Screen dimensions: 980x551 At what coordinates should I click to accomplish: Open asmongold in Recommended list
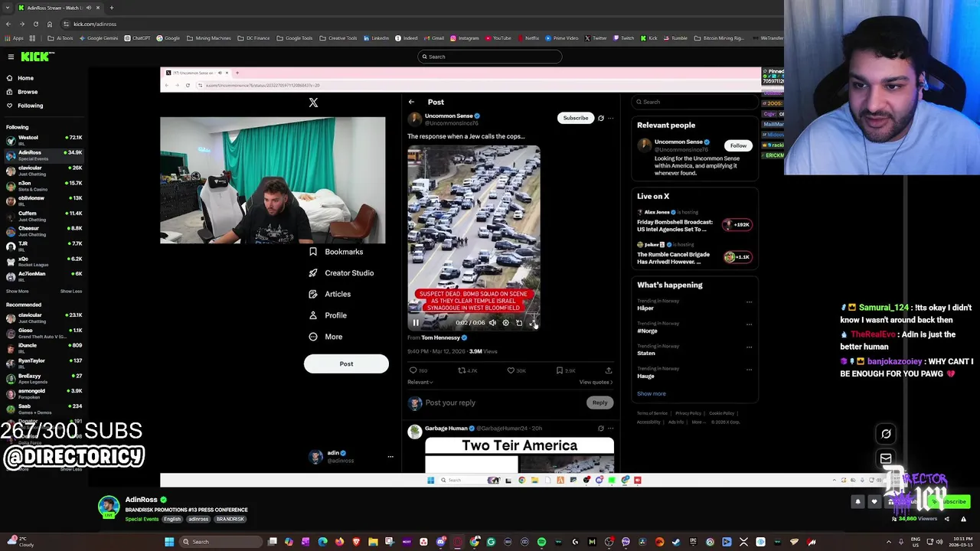(x=44, y=393)
